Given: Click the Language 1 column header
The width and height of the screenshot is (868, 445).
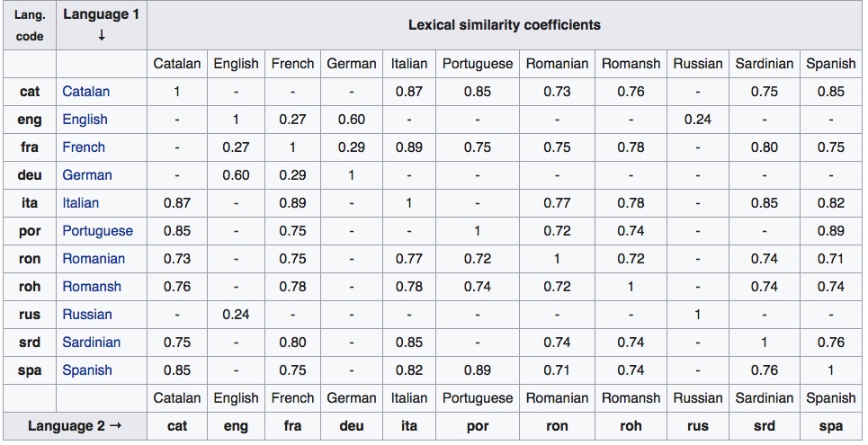Looking at the screenshot, I should click(102, 25).
